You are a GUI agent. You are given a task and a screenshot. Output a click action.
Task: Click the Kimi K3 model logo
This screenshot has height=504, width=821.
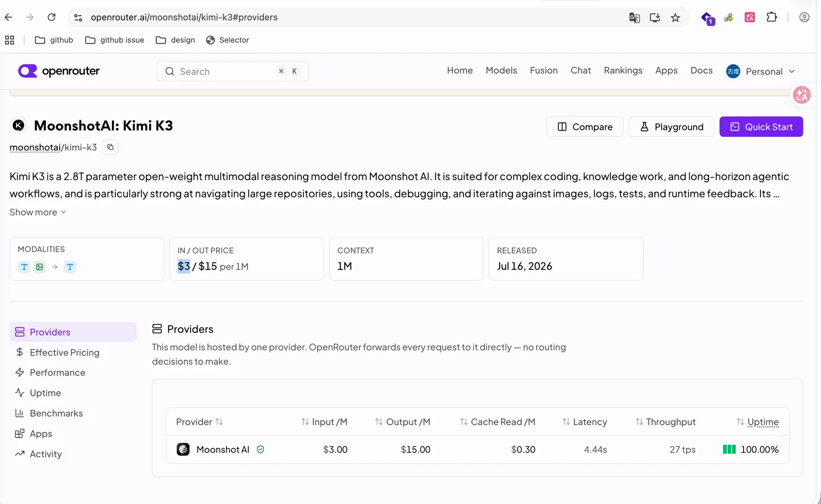(x=18, y=125)
